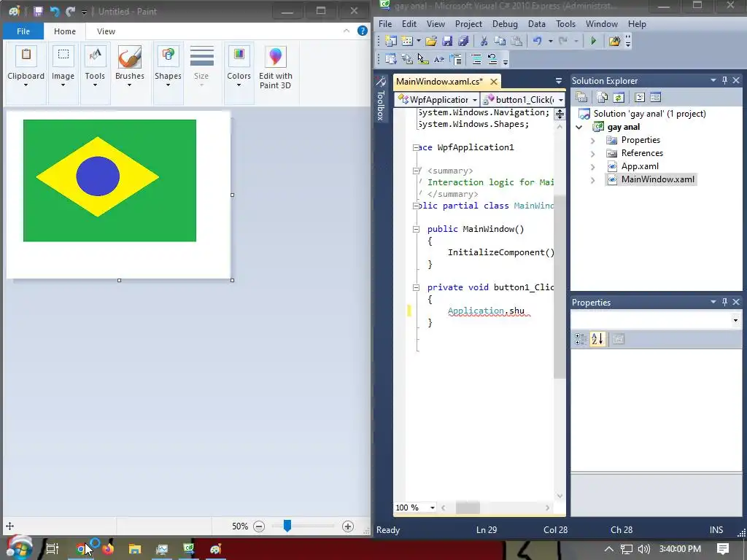Open File Explorer from taskbar

click(135, 549)
